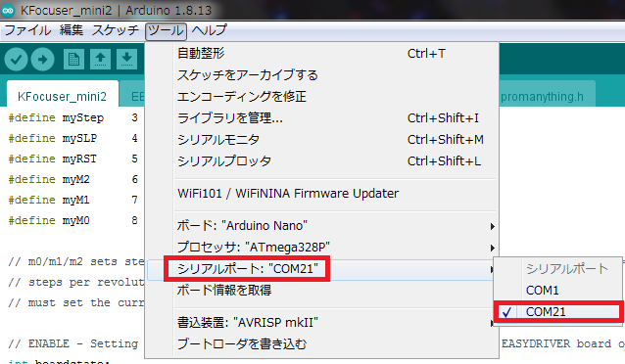Select COM1 serial port
625x364 pixels.
[x=558, y=291]
